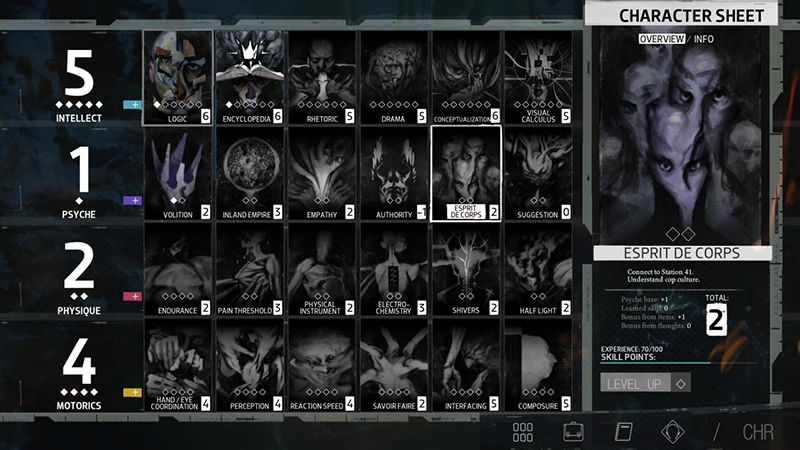Open the inventory briefcase icon
The width and height of the screenshot is (800, 450).
[573, 432]
